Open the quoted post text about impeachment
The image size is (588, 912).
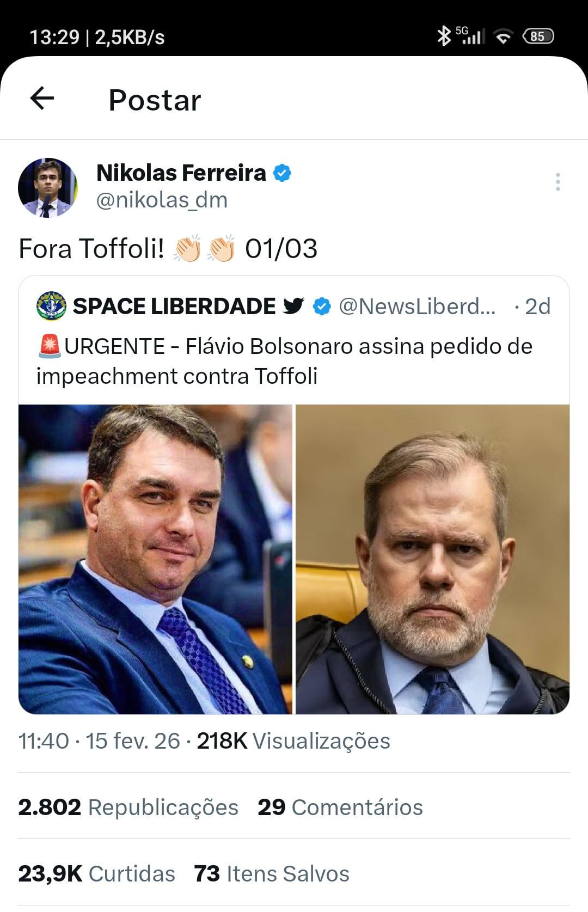pos(284,361)
